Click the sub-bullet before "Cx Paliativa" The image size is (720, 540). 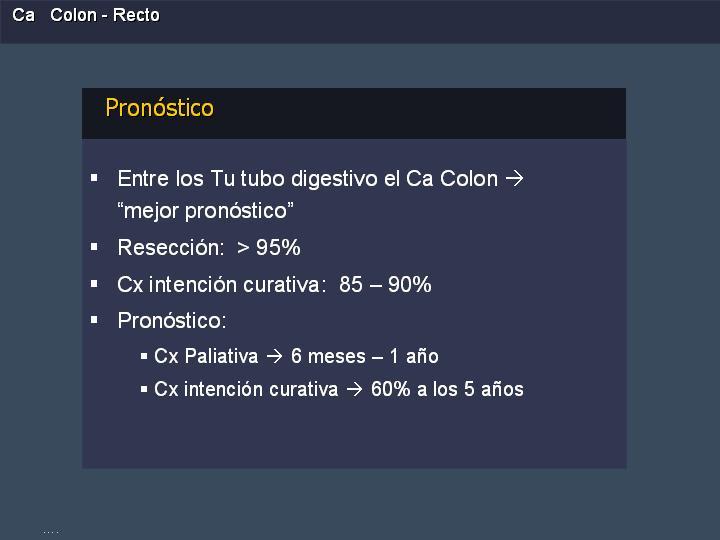coord(144,356)
